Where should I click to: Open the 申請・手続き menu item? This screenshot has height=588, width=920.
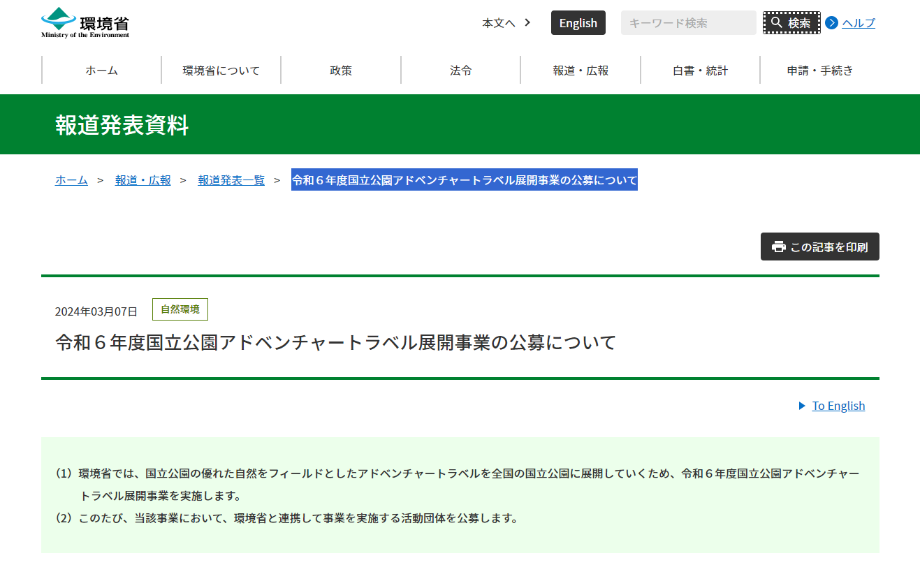point(819,70)
